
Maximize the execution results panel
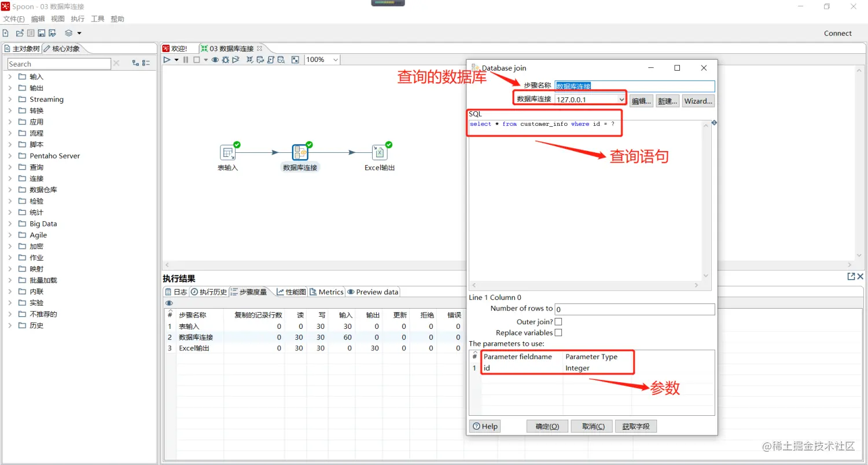(851, 277)
